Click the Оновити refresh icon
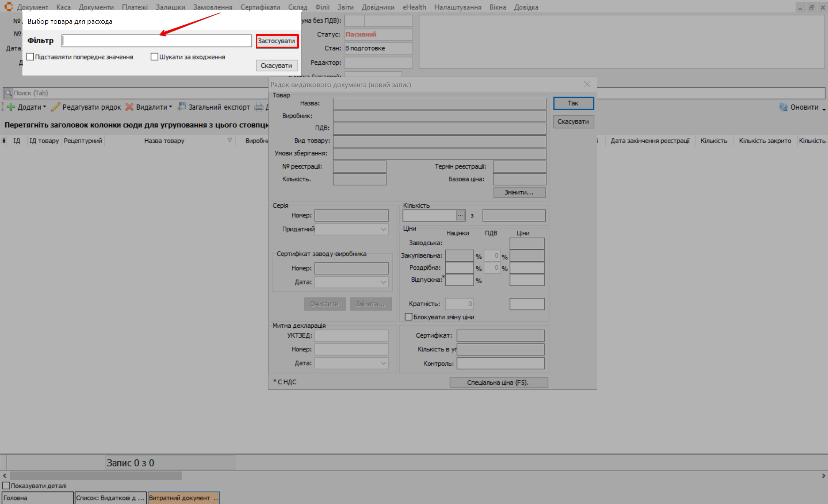The image size is (828, 504). point(783,107)
